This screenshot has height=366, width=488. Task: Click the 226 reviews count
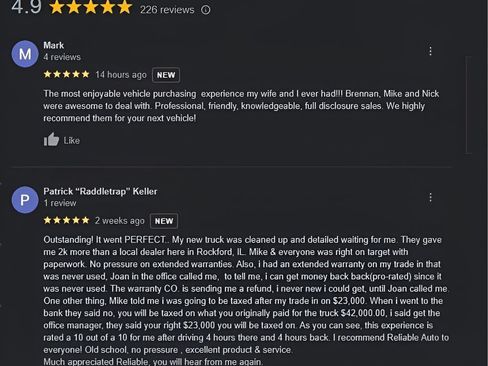[x=167, y=10]
